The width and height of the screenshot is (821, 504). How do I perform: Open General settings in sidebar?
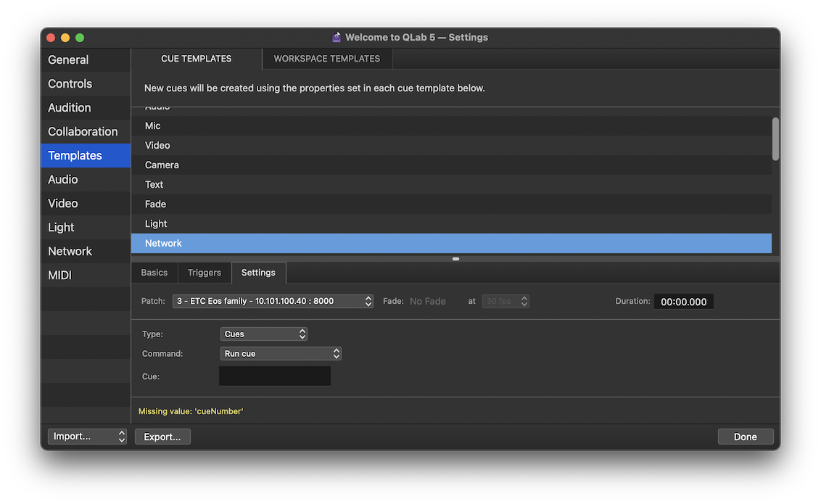click(68, 60)
